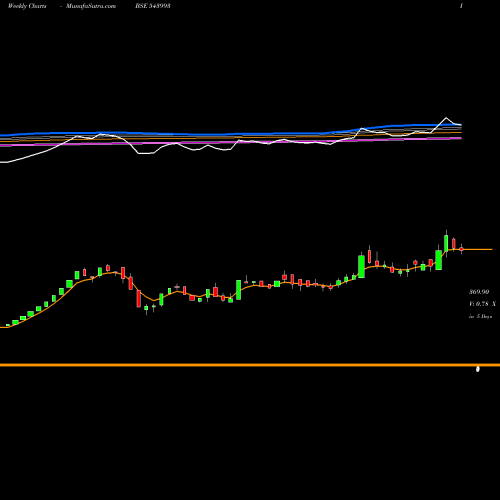Viewport: 500px width, 500px height.
Task: Click the peak of the white indicator line
Action: click(446, 118)
